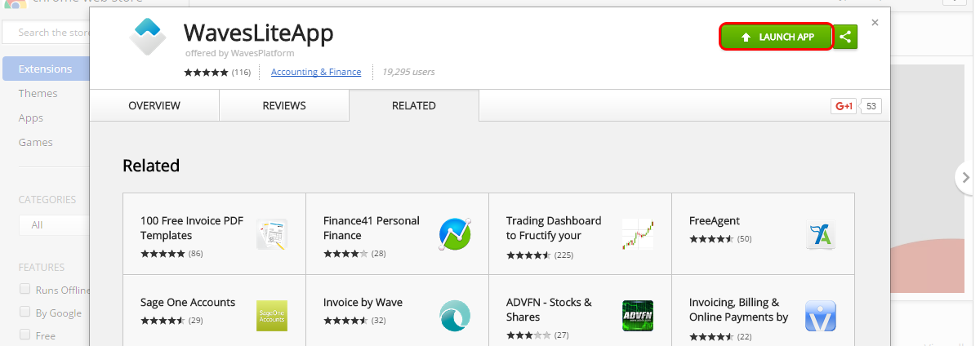This screenshot has width=980, height=346.
Task: Click the share icon next to Launch App
Action: (846, 37)
